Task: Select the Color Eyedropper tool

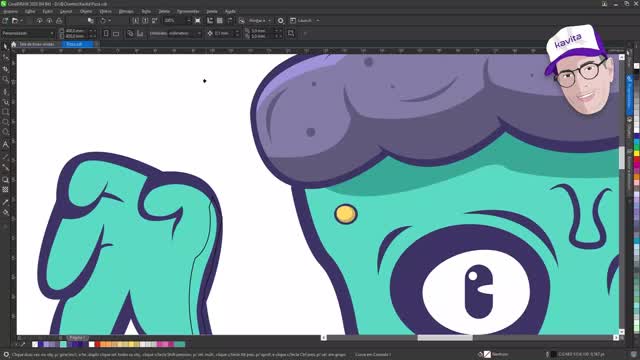Action: 5,202
